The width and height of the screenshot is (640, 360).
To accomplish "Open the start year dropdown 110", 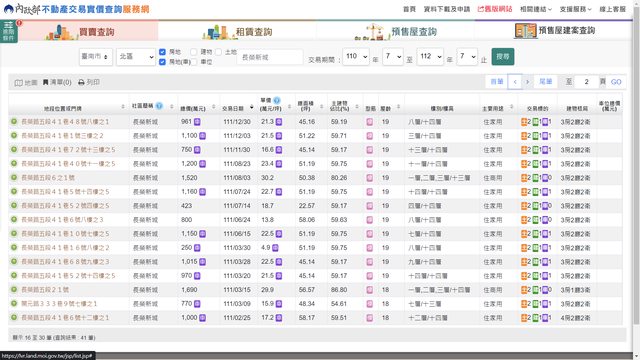I will click(x=356, y=56).
